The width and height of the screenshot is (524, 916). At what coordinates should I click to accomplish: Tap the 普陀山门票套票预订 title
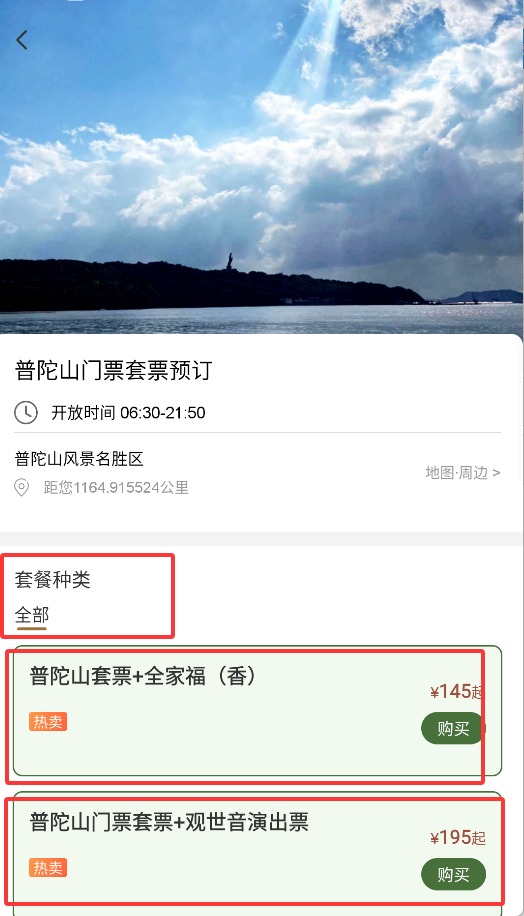point(113,370)
